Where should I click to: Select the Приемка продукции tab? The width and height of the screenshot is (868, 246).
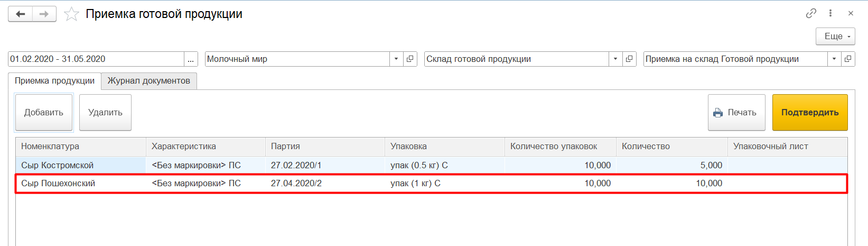[54, 81]
